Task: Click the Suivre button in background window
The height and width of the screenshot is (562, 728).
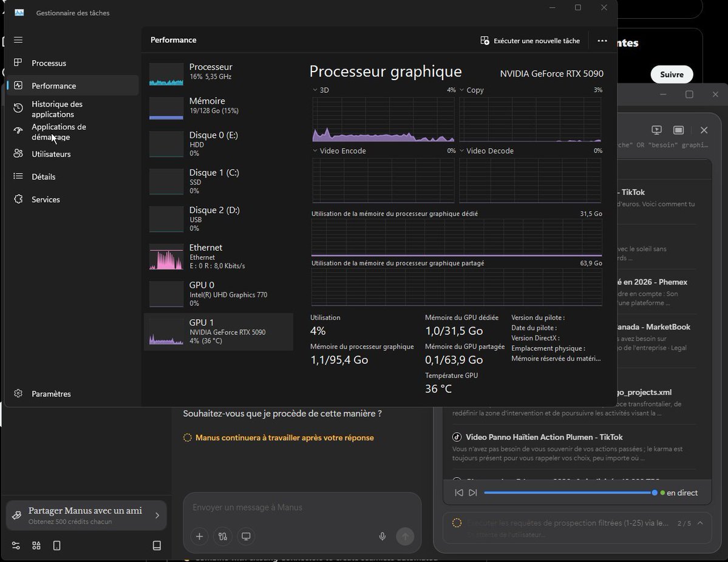Action: pos(672,75)
